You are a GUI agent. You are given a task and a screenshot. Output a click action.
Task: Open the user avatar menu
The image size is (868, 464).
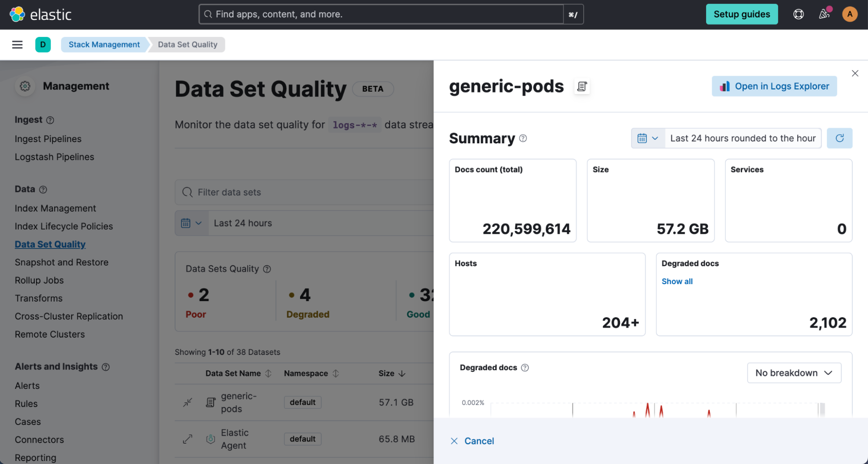point(849,14)
